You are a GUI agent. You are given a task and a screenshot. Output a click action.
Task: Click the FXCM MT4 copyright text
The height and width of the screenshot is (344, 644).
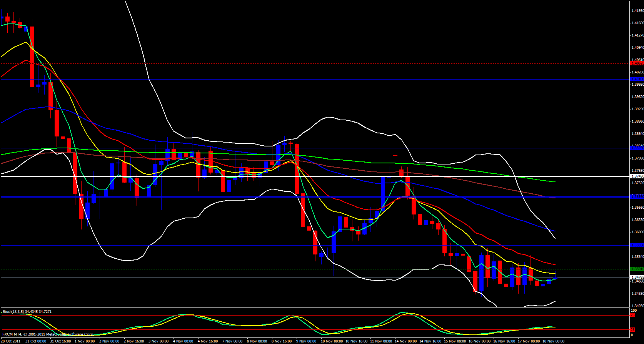click(48, 334)
